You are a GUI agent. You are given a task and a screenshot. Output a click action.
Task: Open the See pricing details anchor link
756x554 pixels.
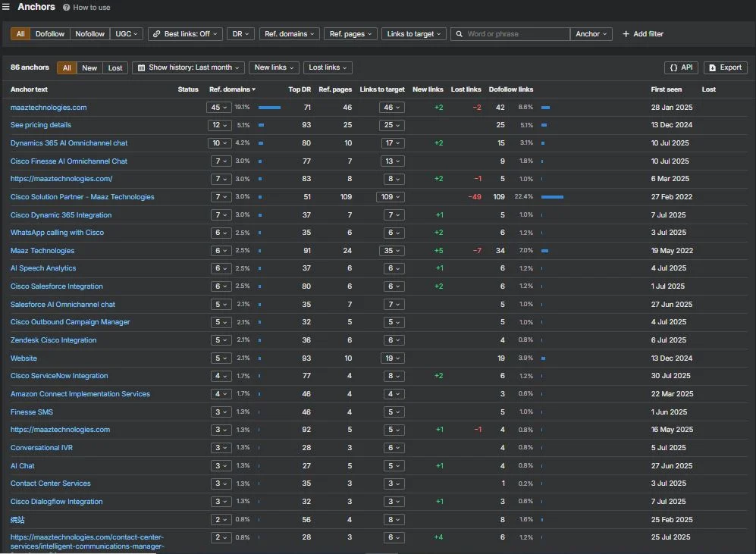click(x=41, y=125)
